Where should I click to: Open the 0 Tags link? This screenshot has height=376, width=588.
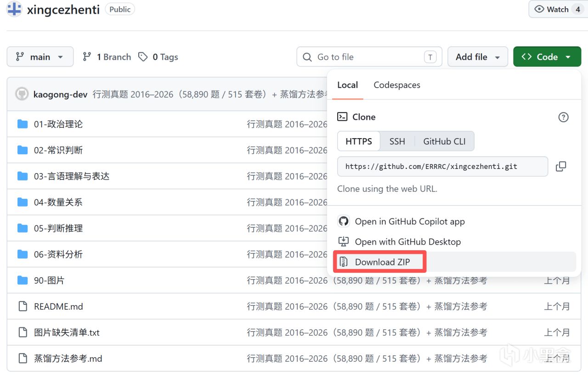click(x=158, y=57)
